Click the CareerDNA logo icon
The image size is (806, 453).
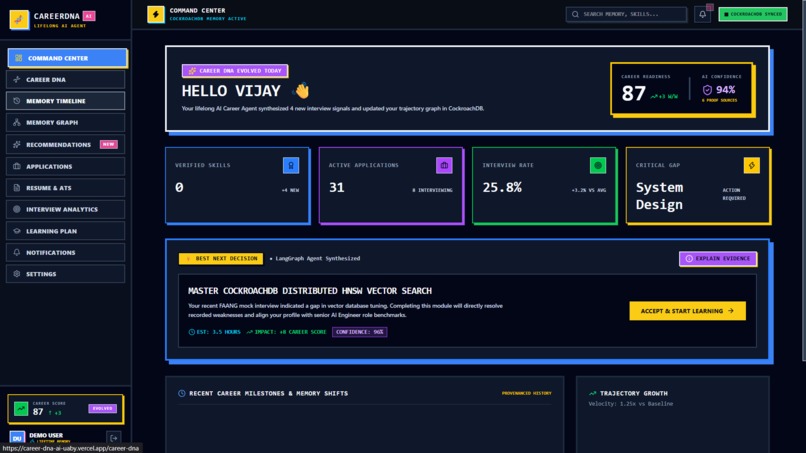pyautogui.click(x=19, y=20)
